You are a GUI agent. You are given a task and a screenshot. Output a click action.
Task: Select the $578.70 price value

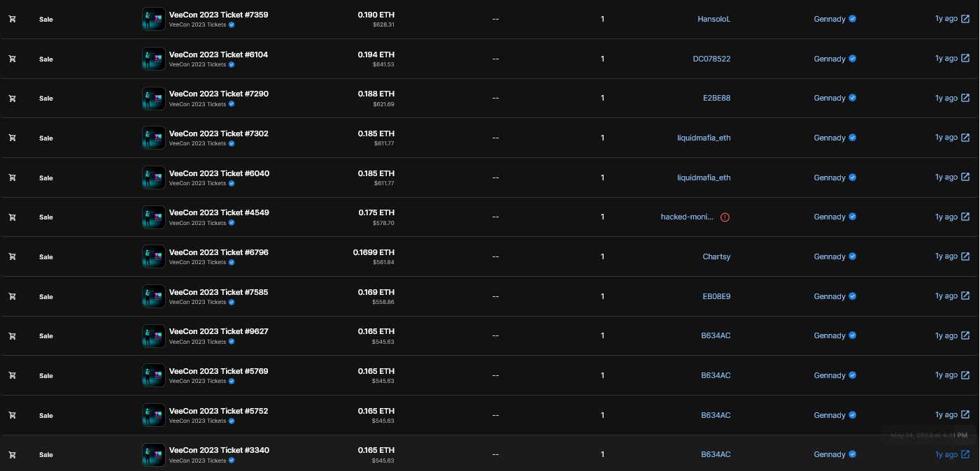point(384,223)
